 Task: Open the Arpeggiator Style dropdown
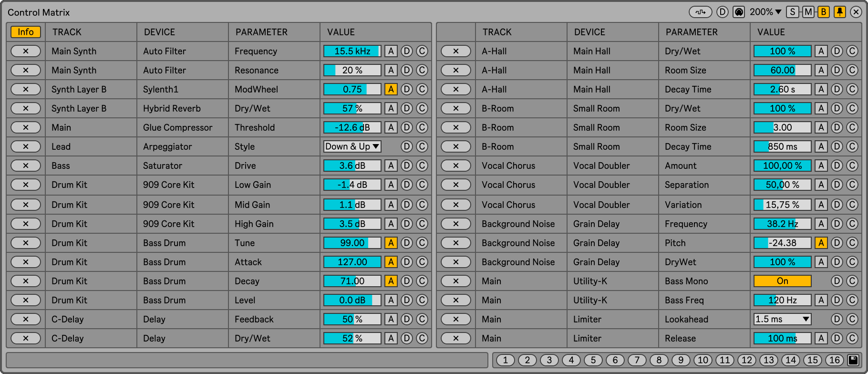[x=352, y=146]
